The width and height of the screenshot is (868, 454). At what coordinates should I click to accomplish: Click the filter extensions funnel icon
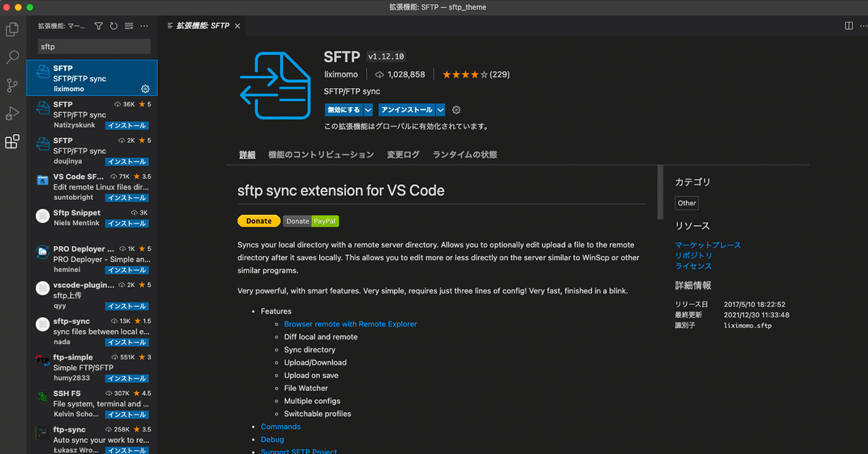tap(98, 26)
